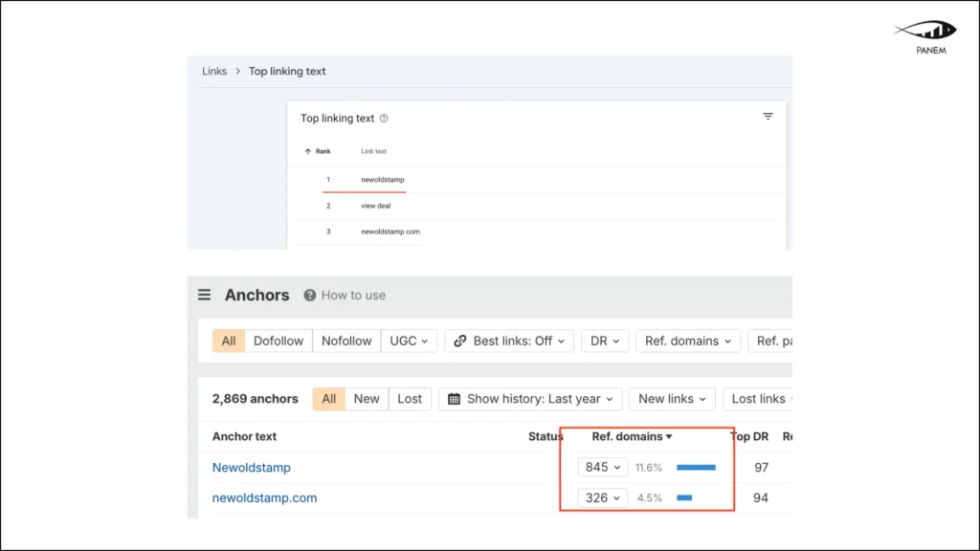Select the Dofollow filter
Image resolution: width=980 pixels, height=551 pixels.
[x=278, y=342]
